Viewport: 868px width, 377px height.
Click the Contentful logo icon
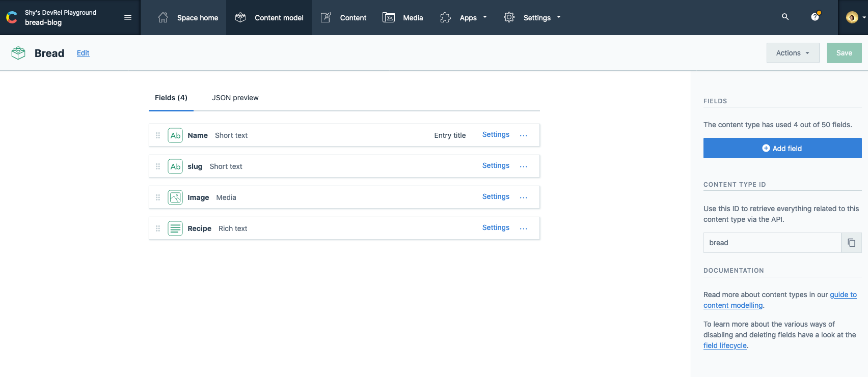(12, 17)
